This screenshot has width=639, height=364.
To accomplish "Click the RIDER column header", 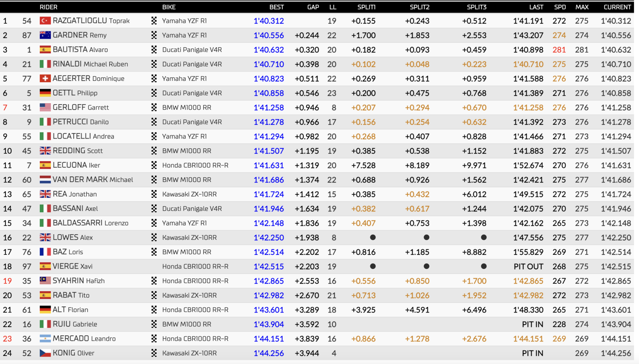I will click(49, 7).
